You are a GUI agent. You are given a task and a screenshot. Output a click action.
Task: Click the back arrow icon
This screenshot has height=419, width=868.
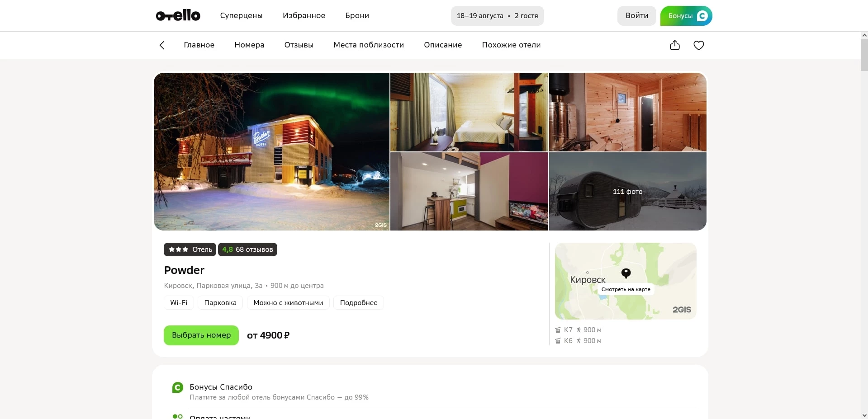pos(162,45)
